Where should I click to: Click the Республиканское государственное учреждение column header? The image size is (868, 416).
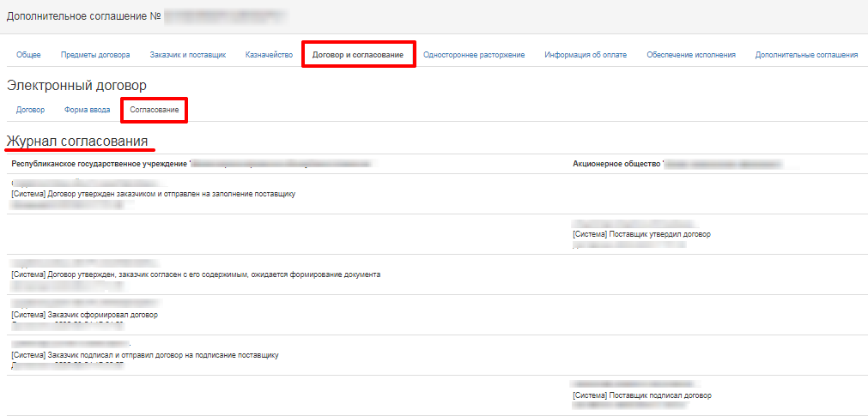pyautogui.click(x=99, y=163)
